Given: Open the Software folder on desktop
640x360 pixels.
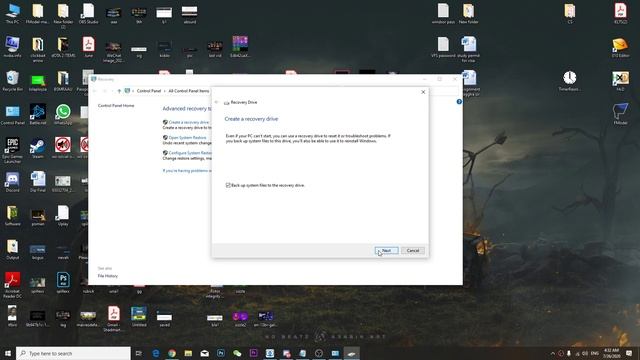Looking at the screenshot, I should (x=12, y=216).
